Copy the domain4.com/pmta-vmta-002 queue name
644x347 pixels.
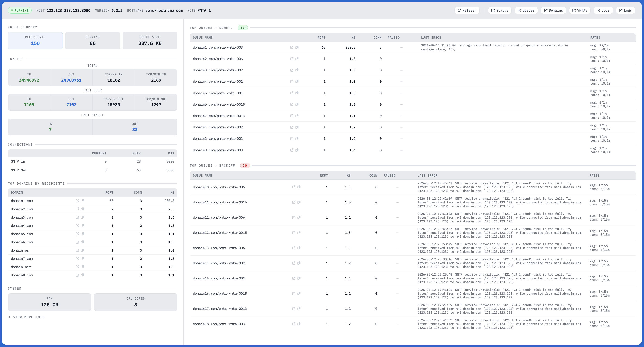297,82
